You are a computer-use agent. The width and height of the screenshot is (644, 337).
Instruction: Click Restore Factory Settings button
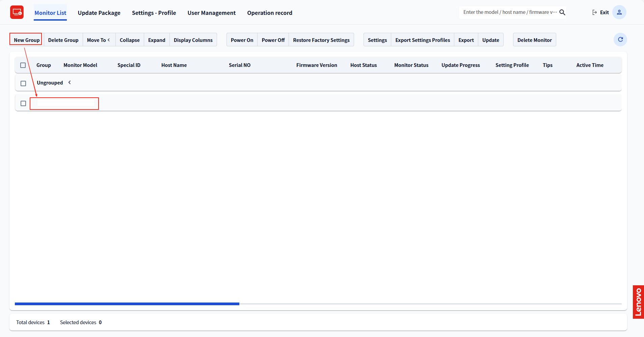(x=321, y=40)
